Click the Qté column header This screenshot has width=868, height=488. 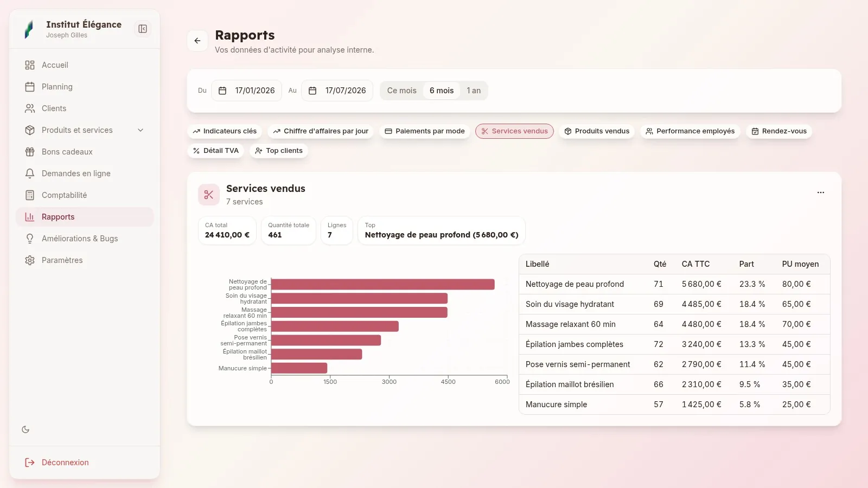click(660, 264)
